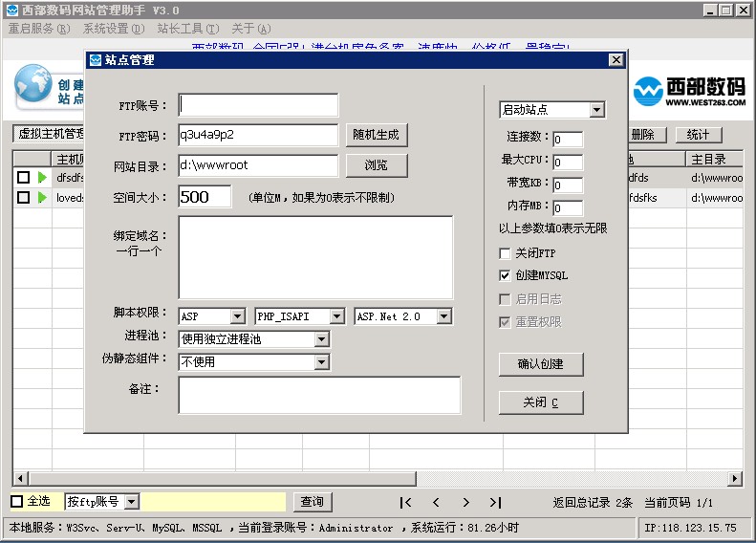Click the 随机生成 password button

[377, 135]
